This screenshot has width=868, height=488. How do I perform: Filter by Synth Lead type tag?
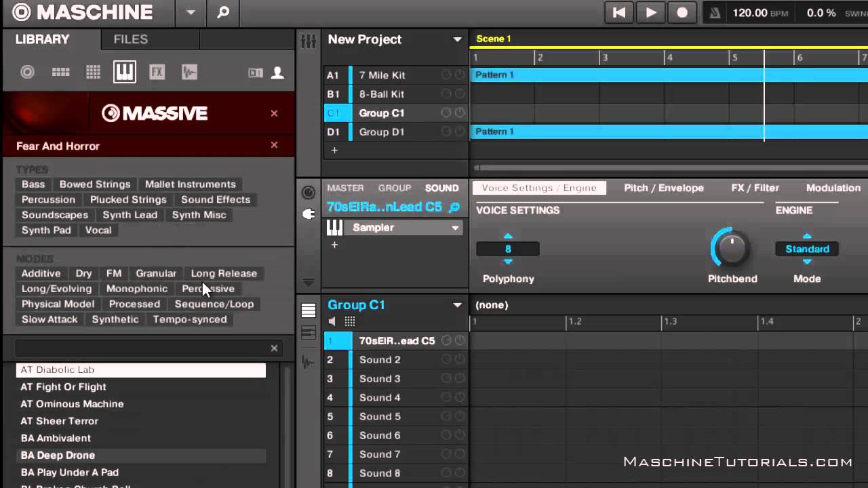point(130,215)
